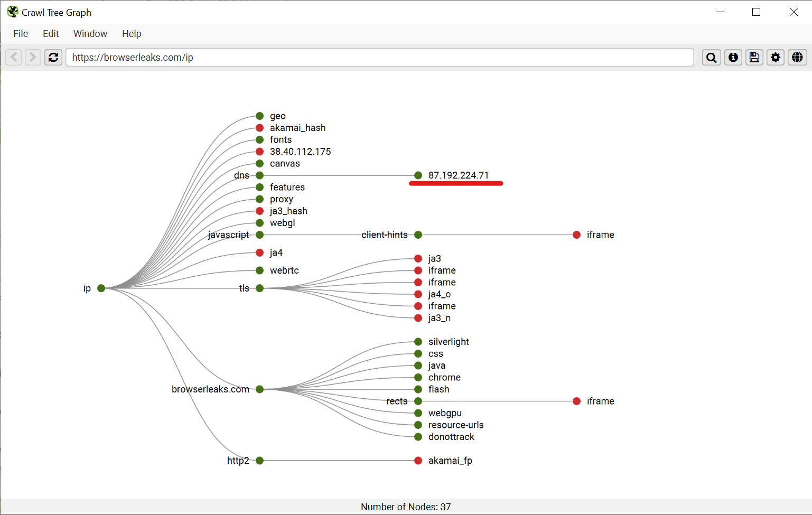Select the akamai_fp node
Image resolution: width=812 pixels, height=515 pixels.
[x=418, y=461]
